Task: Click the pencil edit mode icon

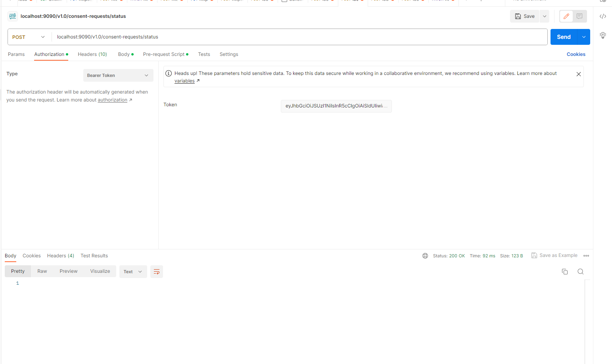Action: [x=566, y=16]
